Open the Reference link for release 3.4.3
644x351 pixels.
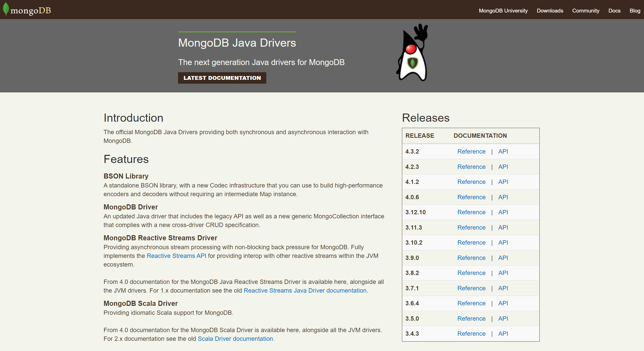[x=471, y=334]
